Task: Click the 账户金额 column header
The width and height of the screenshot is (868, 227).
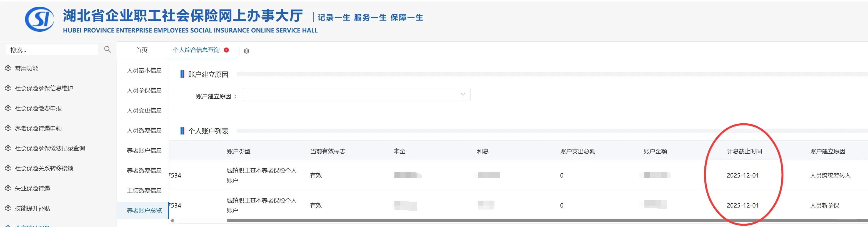Action: (656, 151)
